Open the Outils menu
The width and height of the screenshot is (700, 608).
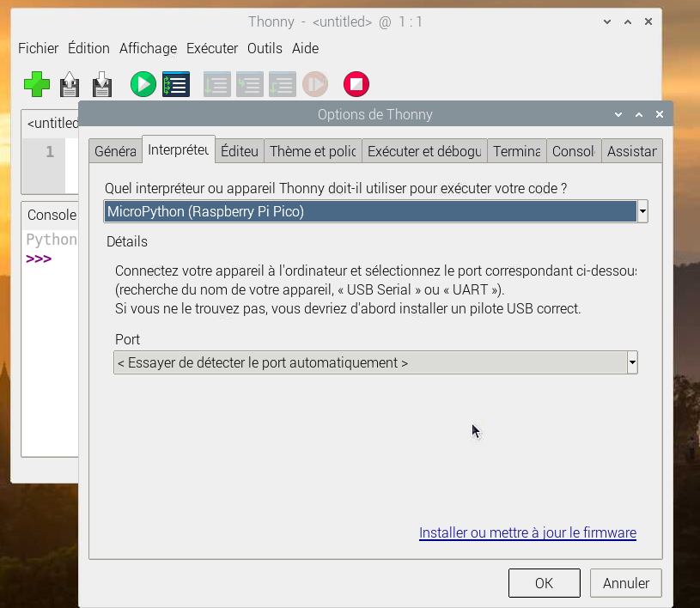tap(265, 48)
